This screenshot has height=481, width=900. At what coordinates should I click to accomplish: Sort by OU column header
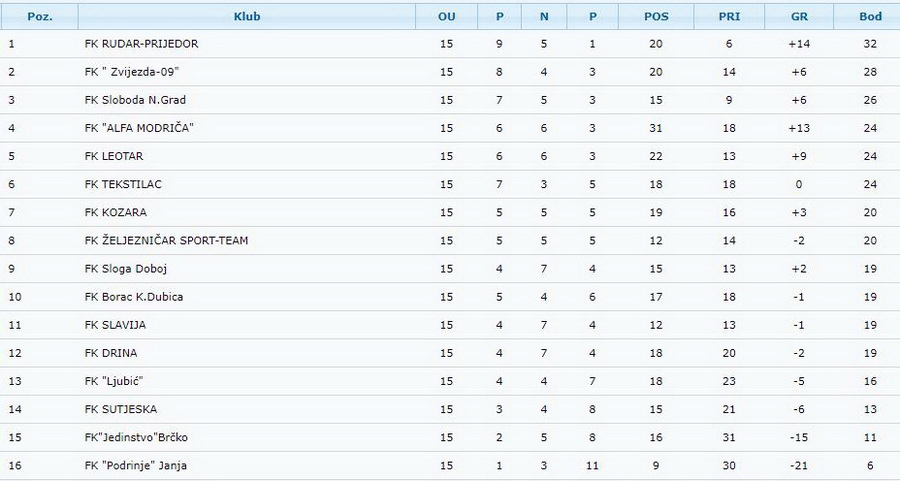pyautogui.click(x=447, y=17)
